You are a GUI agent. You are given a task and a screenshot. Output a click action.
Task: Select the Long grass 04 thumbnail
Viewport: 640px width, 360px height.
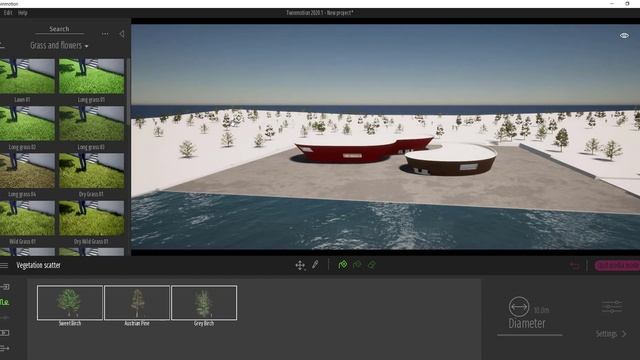pos(27,171)
